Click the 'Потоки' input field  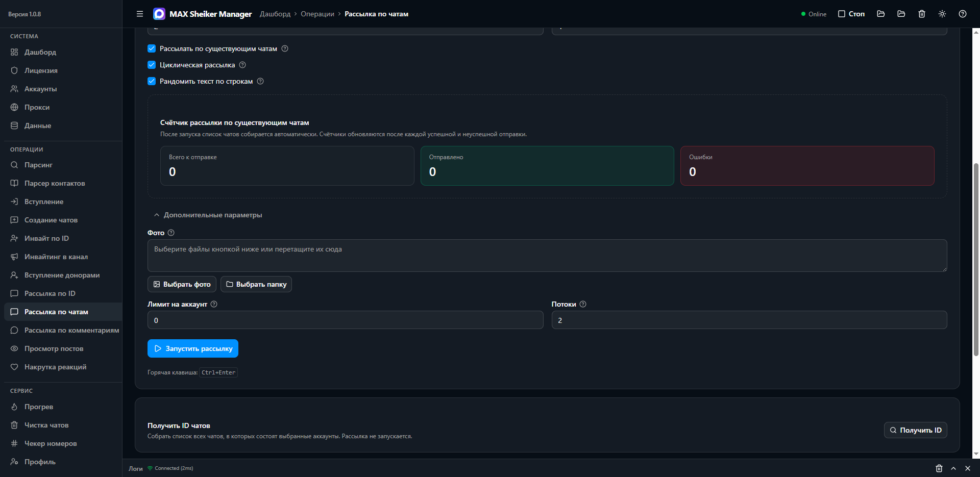pos(749,320)
